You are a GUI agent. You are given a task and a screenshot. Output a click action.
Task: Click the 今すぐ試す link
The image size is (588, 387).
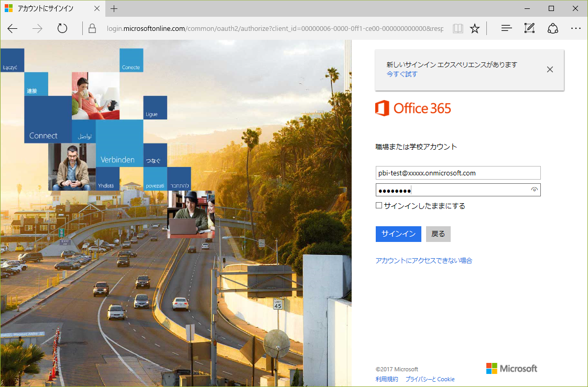point(401,74)
